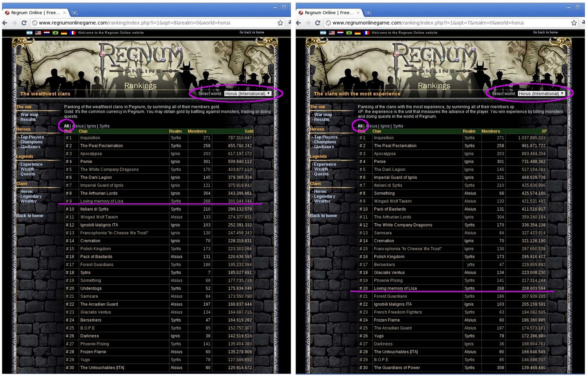Filter wealthiest clans by Alsius realm

click(78, 126)
